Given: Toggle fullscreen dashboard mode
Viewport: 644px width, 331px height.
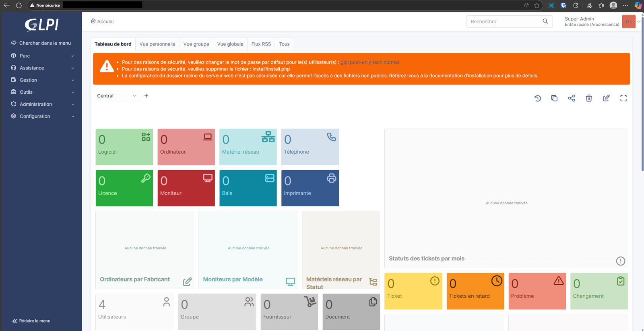Looking at the screenshot, I should (623, 98).
